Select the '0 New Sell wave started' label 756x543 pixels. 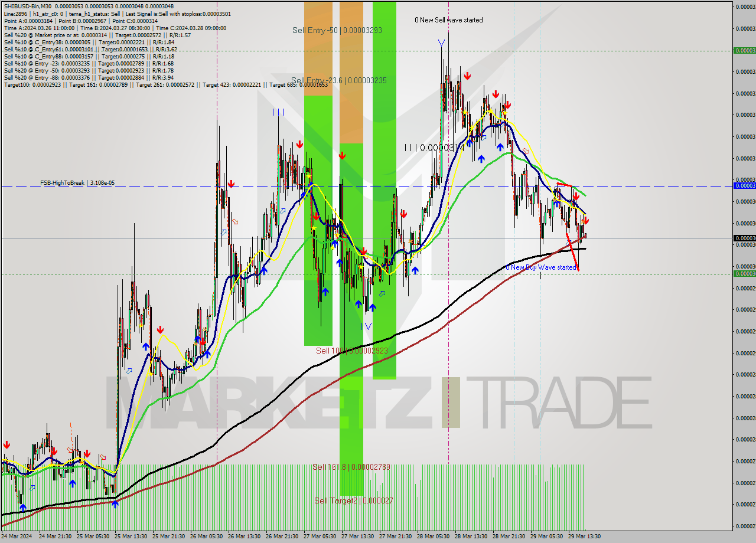click(448, 20)
